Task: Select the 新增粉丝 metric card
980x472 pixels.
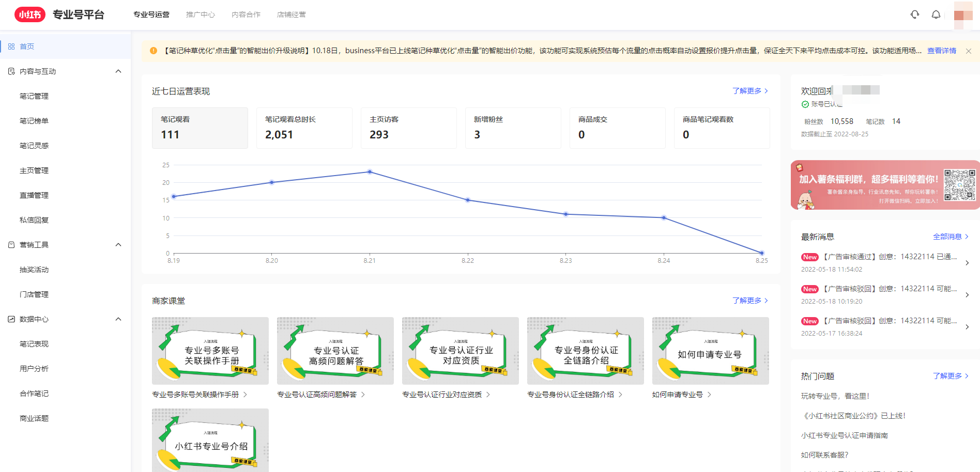Action: [x=513, y=128]
